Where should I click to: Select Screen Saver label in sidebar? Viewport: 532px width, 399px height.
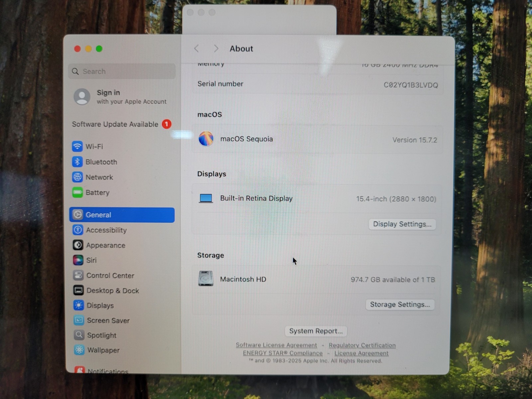coord(108,321)
